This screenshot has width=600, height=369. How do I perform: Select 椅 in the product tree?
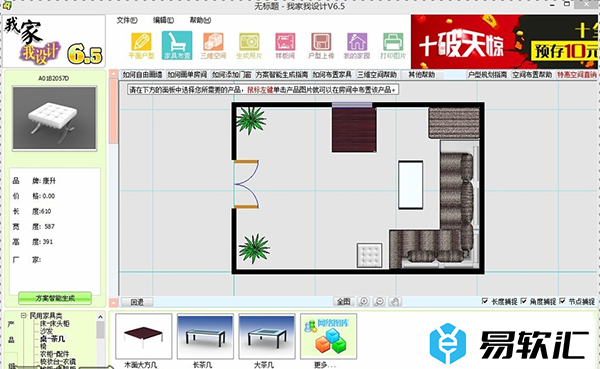[43, 346]
